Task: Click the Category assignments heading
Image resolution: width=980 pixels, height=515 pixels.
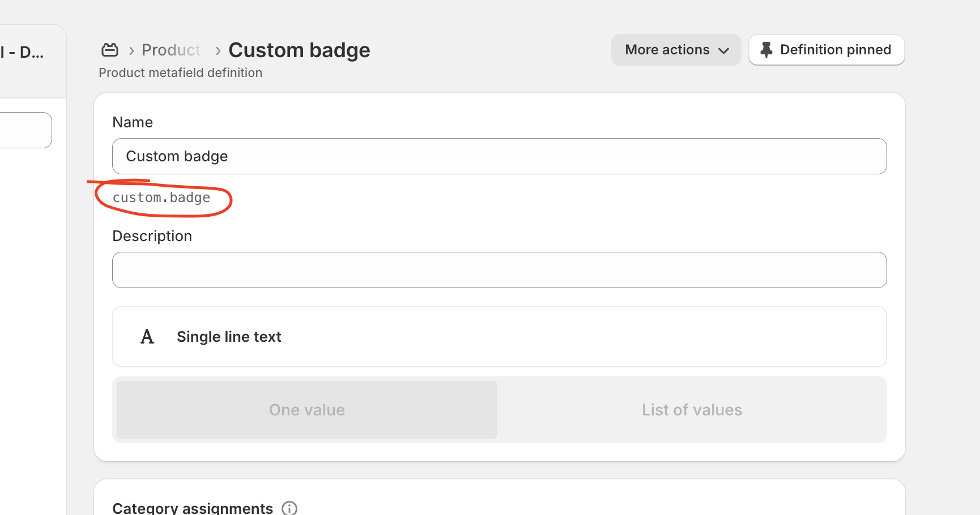Action: pos(193,508)
